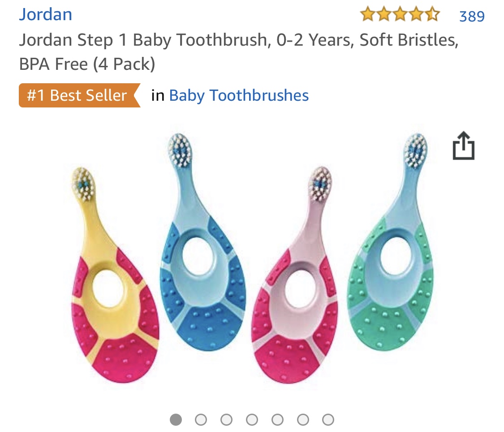This screenshot has width=504, height=432.
Task: Tap the share icon beside product image
Action: point(464,145)
